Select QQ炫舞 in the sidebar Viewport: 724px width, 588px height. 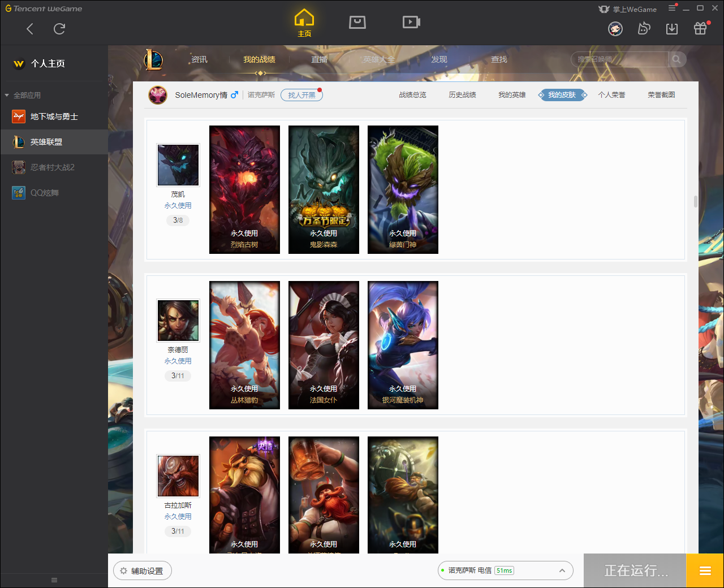click(54, 193)
